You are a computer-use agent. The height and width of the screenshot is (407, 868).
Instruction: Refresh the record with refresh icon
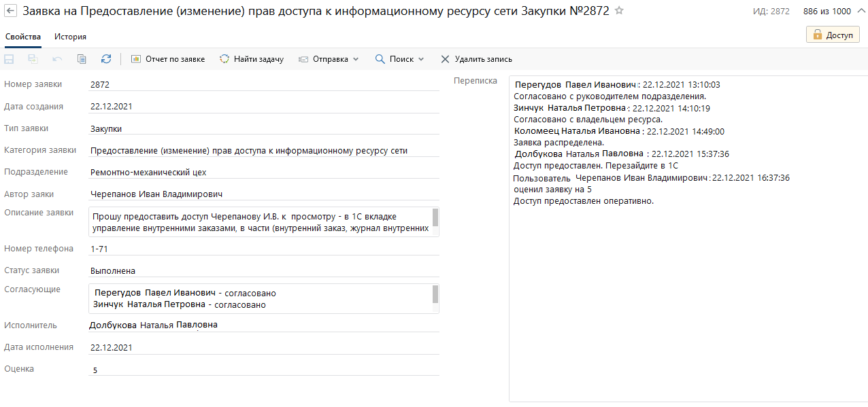click(106, 59)
